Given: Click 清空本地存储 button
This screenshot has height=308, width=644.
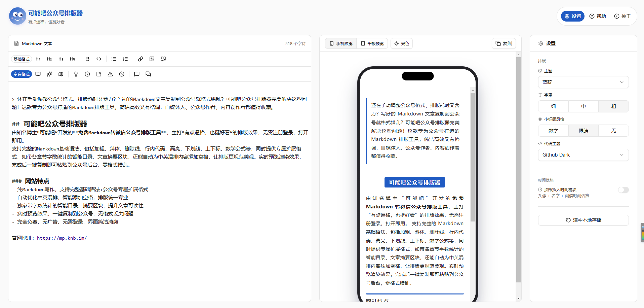Looking at the screenshot, I should coord(583,220).
